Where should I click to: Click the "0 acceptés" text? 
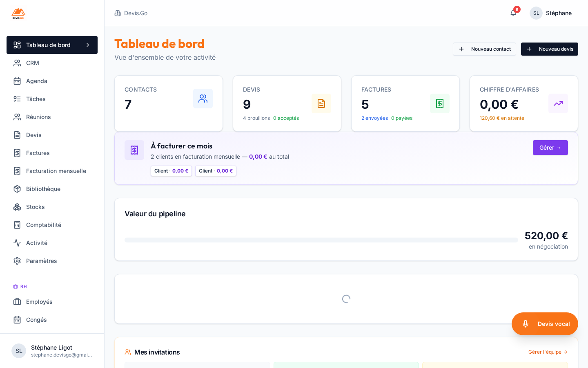(286, 118)
